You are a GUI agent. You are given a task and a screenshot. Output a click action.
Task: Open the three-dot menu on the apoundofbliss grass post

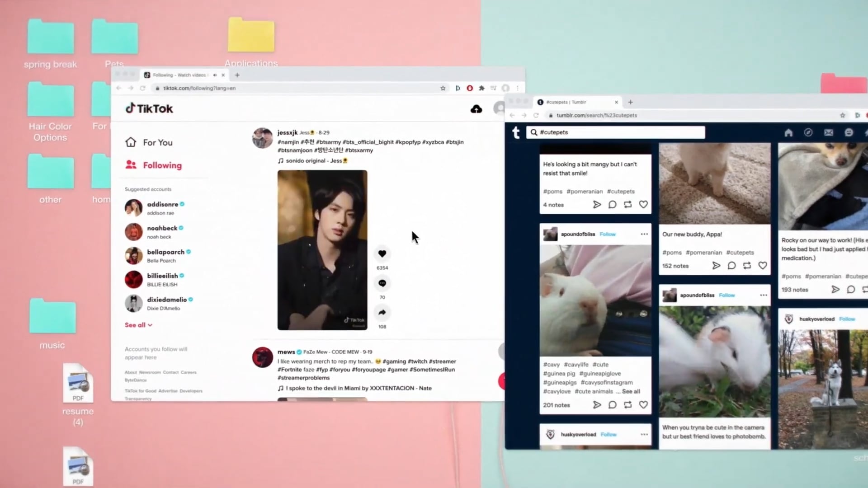pyautogui.click(x=764, y=295)
